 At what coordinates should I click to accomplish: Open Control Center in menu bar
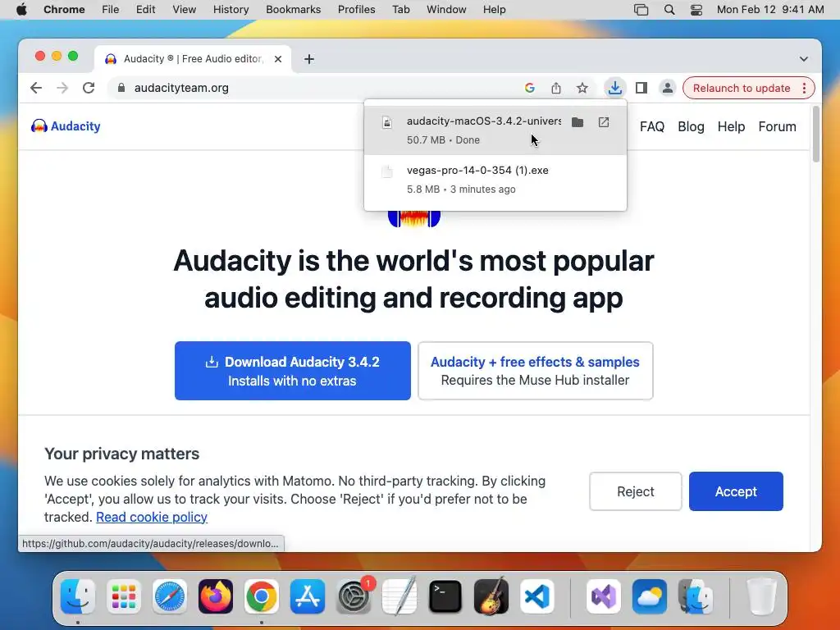[696, 10]
